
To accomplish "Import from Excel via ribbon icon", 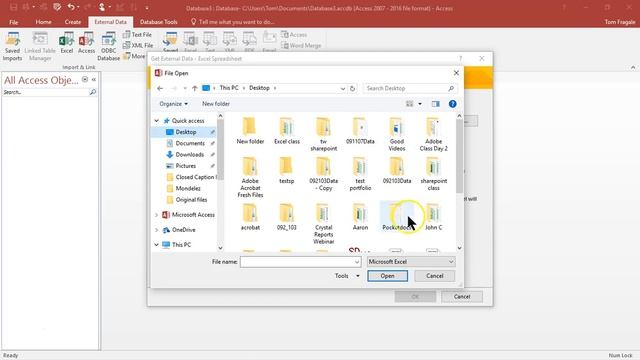I will pos(67,43).
